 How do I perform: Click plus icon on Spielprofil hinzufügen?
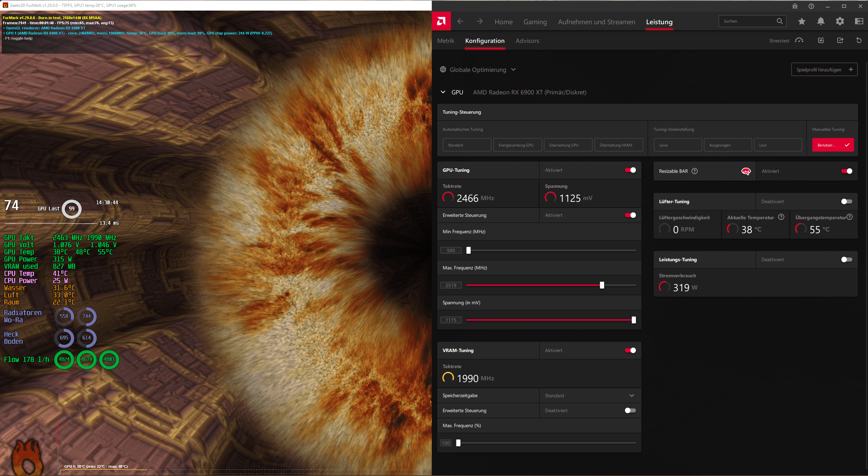[851, 69]
